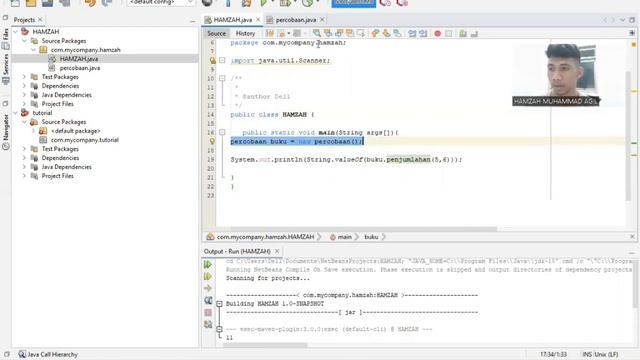Click buku in the breadcrumb bar
The width and height of the screenshot is (640, 360).
point(371,237)
